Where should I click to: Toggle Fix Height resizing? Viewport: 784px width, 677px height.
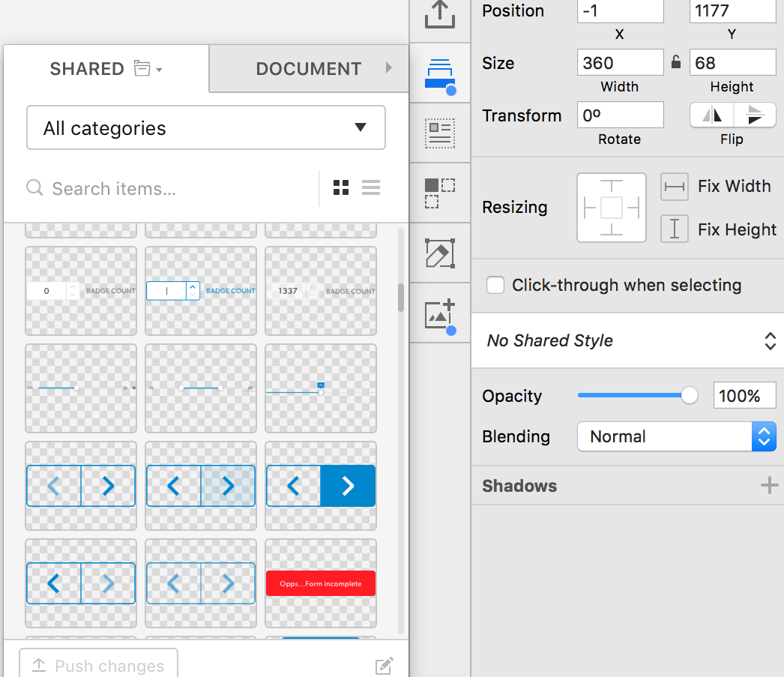pyautogui.click(x=675, y=229)
